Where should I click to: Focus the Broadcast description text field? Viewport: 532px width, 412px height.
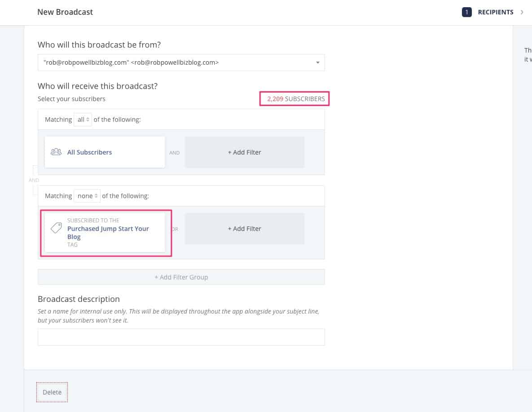[181, 337]
